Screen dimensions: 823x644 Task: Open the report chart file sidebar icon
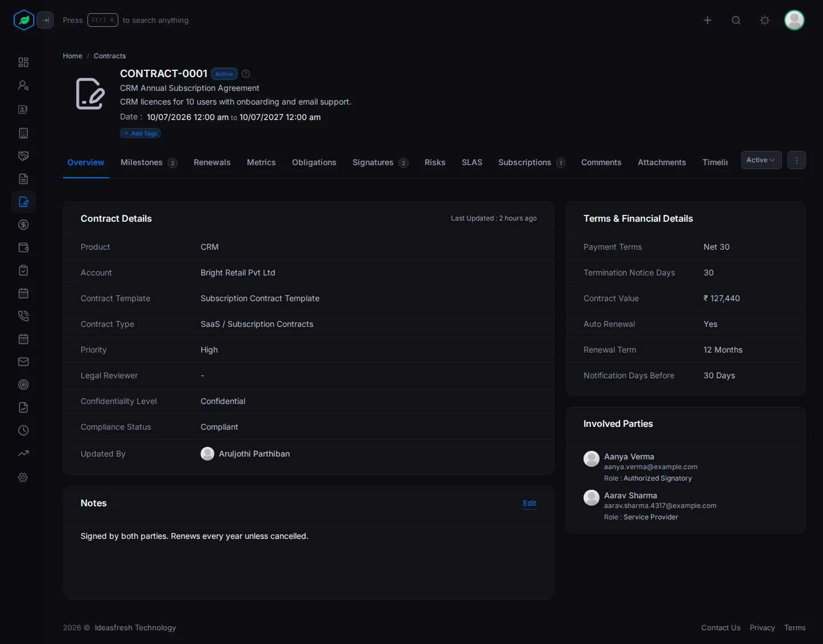[23, 407]
